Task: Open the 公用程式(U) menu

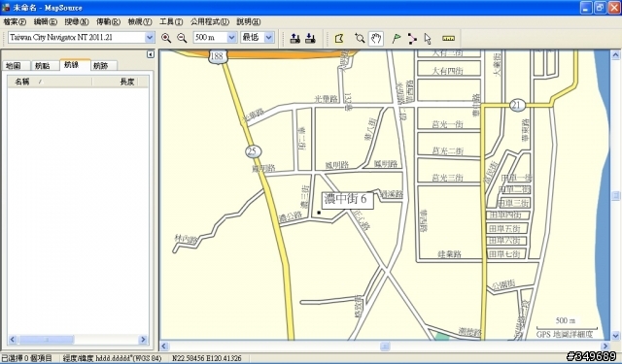Action: [210, 21]
